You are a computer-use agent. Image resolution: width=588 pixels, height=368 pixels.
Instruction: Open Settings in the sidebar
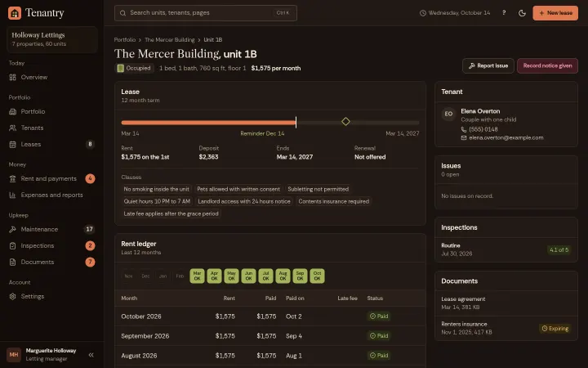[x=51, y=297]
